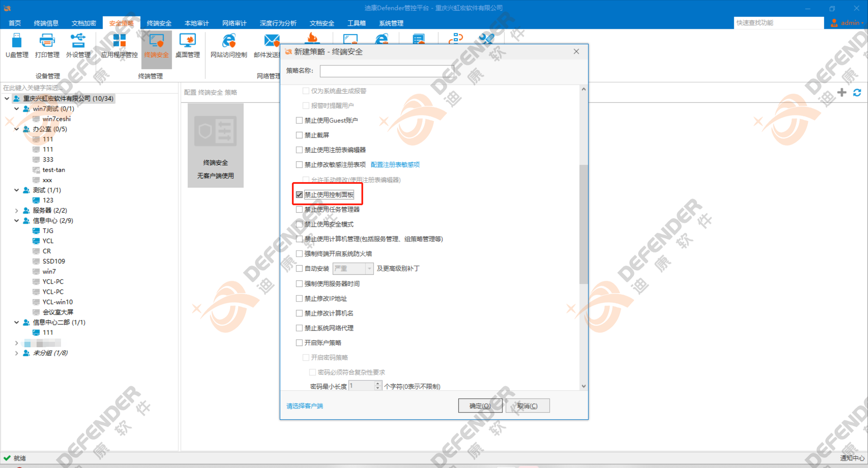Uncheck 禁止使用控制面板 checkbox
This screenshot has height=468, width=868.
click(299, 195)
